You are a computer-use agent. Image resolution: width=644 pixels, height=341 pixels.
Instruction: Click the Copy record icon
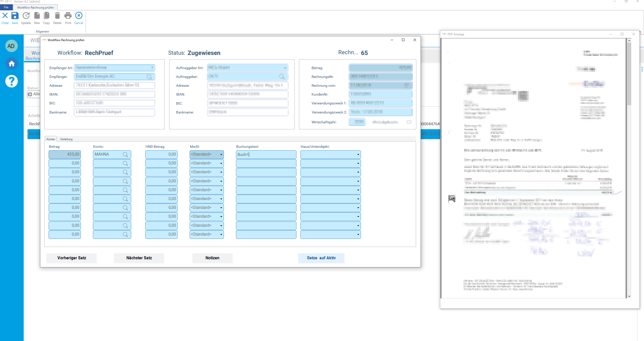pyautogui.click(x=46, y=15)
